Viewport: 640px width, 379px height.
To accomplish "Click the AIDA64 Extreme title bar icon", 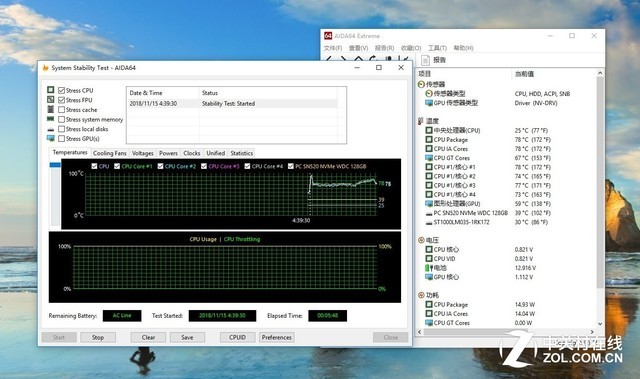I will pyautogui.click(x=328, y=36).
